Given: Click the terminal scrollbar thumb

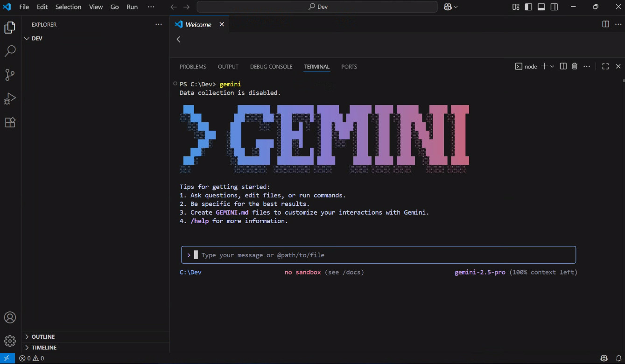Looking at the screenshot, I should coord(623,80).
